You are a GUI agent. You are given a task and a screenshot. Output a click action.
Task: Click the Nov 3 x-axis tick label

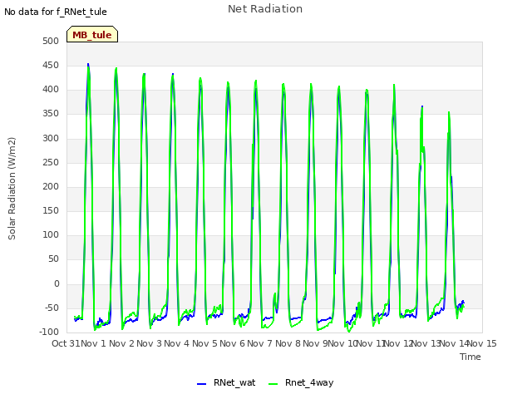150,343
